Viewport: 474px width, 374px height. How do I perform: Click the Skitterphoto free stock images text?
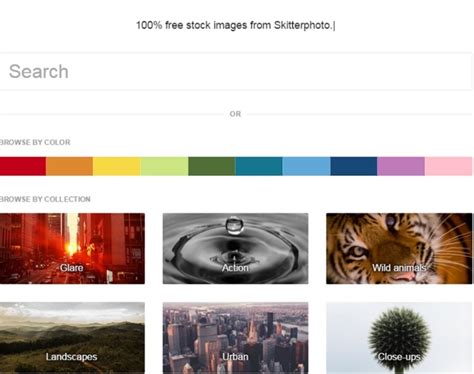pos(235,25)
